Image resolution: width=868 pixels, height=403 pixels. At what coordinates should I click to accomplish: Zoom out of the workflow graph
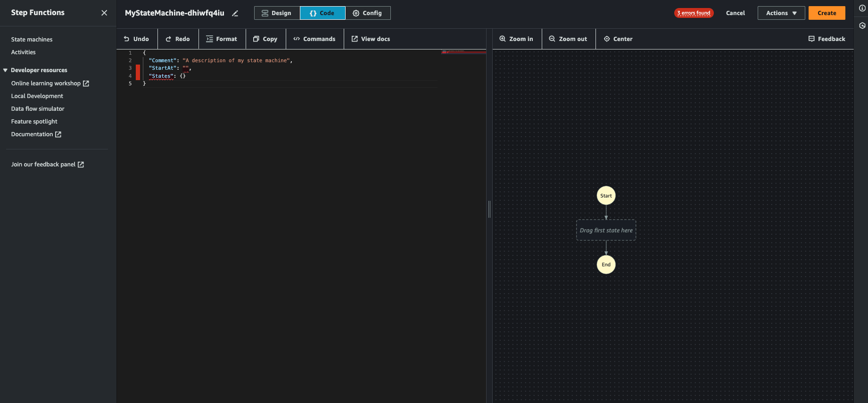point(569,39)
